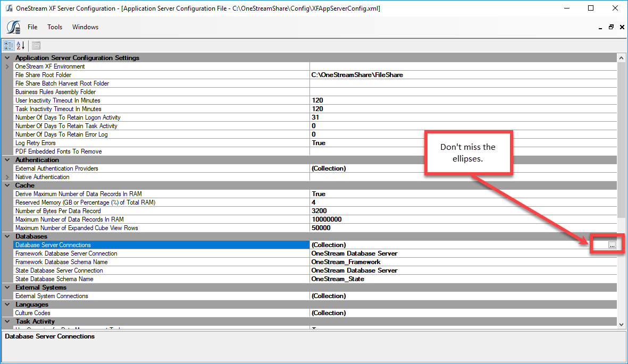
Task: Select External Authentication Providers row
Action: coord(315,168)
